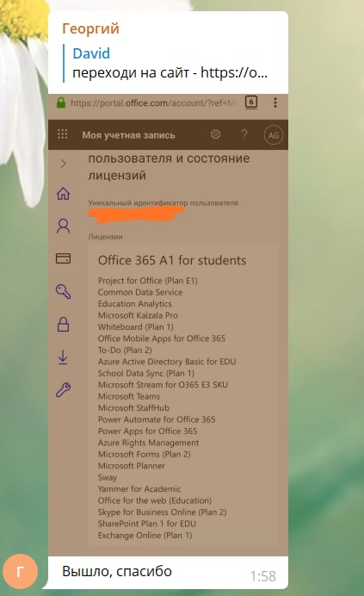Click the Г user avatar circle
Image resolution: width=364 pixels, height=596 pixels.
click(x=20, y=571)
